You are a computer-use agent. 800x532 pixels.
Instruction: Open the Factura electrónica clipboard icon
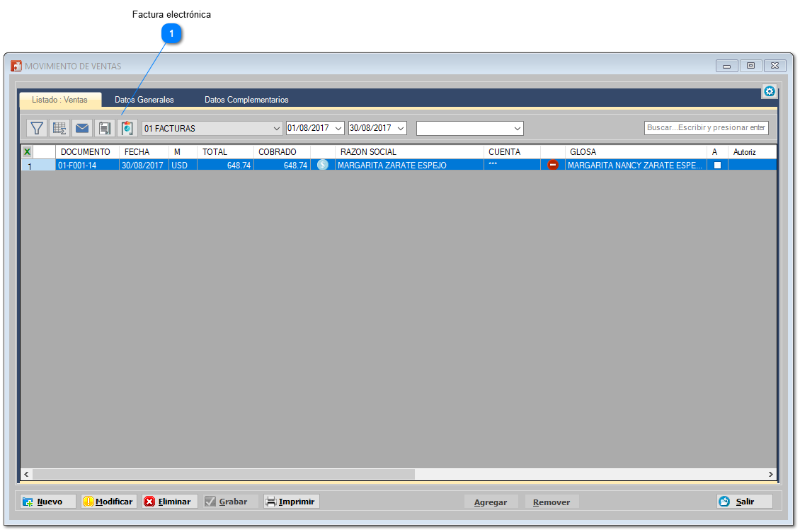point(127,128)
